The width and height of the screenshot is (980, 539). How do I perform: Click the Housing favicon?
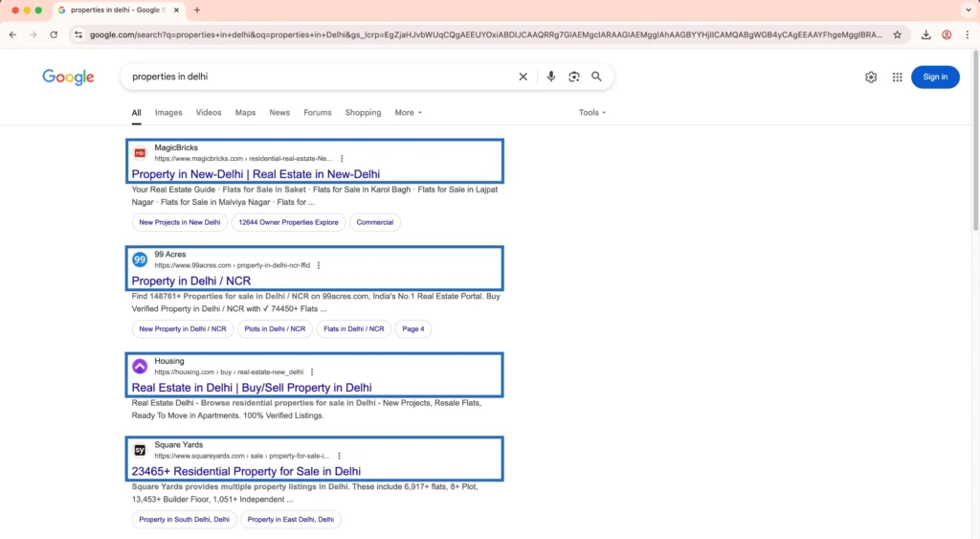(x=140, y=367)
